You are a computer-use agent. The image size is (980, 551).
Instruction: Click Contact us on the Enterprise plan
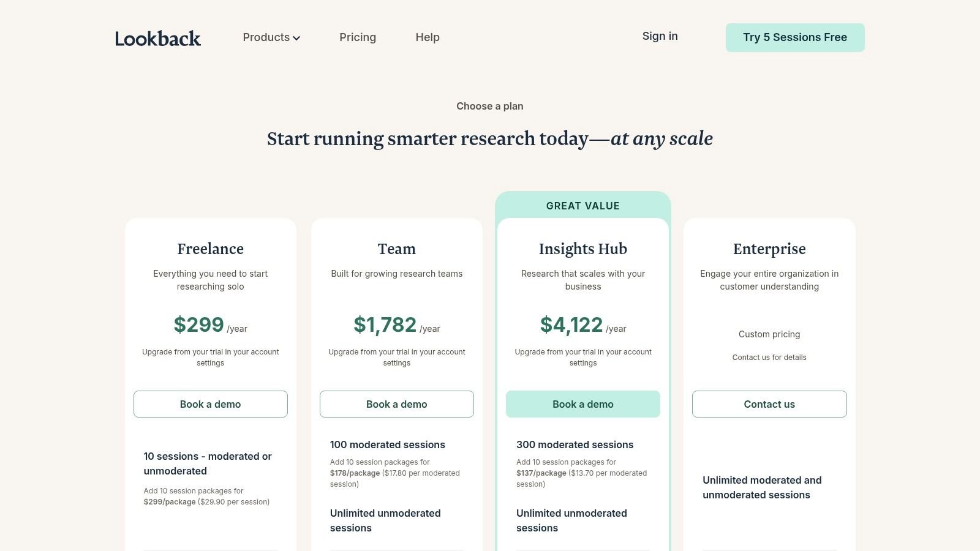pyautogui.click(x=769, y=404)
